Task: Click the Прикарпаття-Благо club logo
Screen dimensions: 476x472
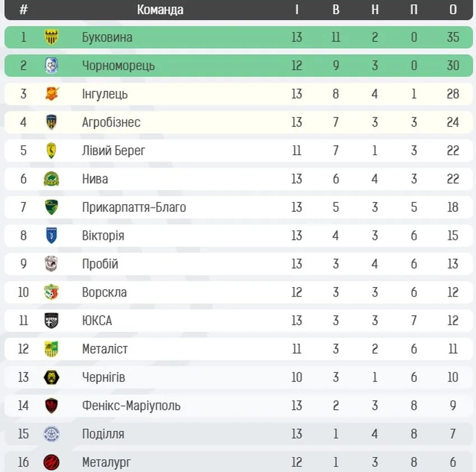Action: click(52, 207)
